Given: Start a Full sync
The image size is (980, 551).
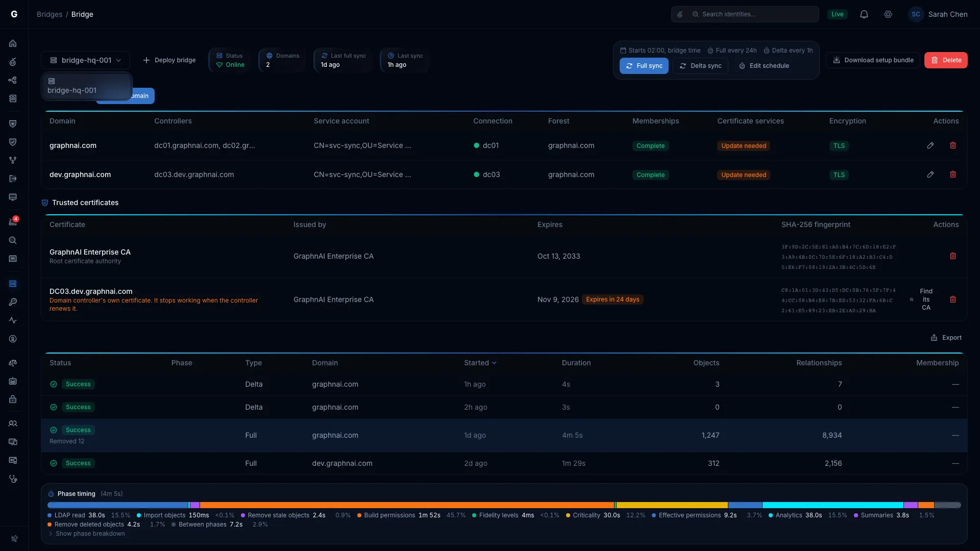Looking at the screenshot, I should tap(644, 66).
